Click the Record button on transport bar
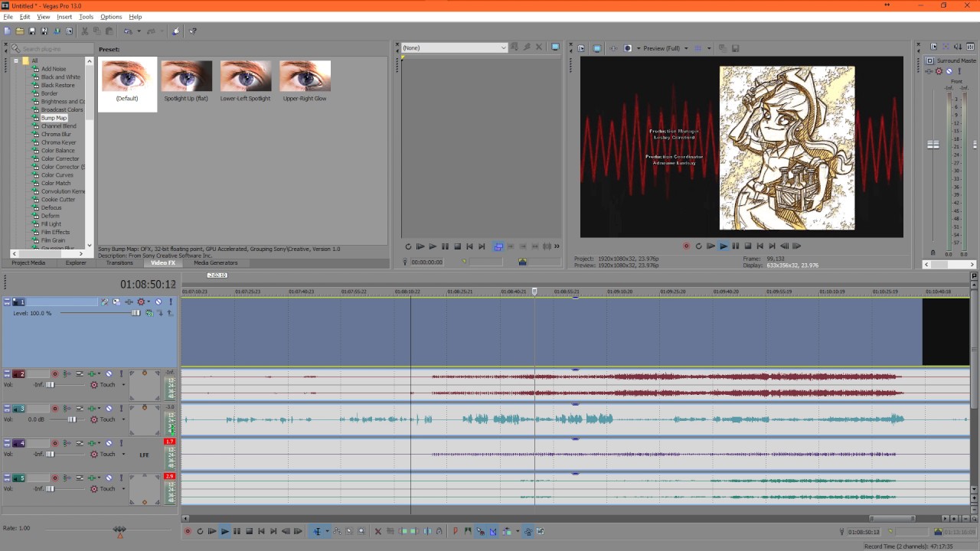The height and width of the screenshot is (551, 980). [187, 531]
